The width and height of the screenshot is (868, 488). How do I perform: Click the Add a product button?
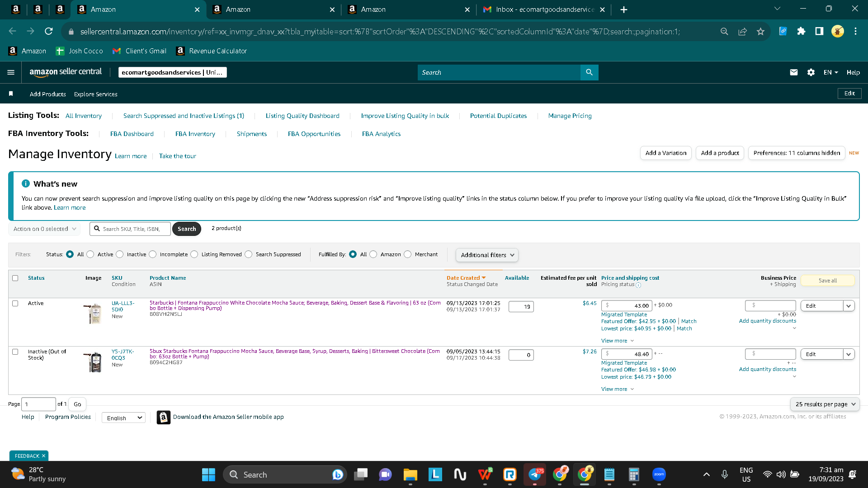(x=720, y=153)
